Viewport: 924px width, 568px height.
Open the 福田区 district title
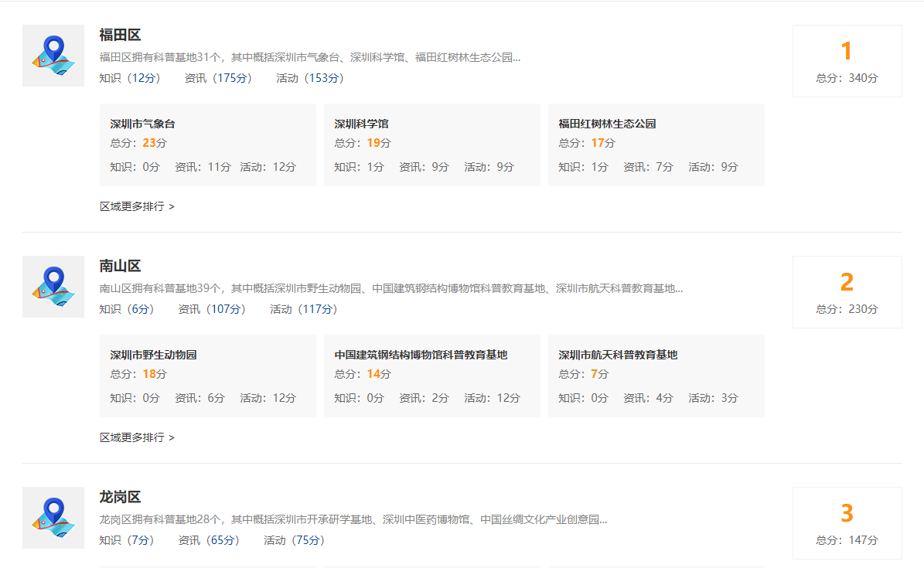click(x=120, y=35)
